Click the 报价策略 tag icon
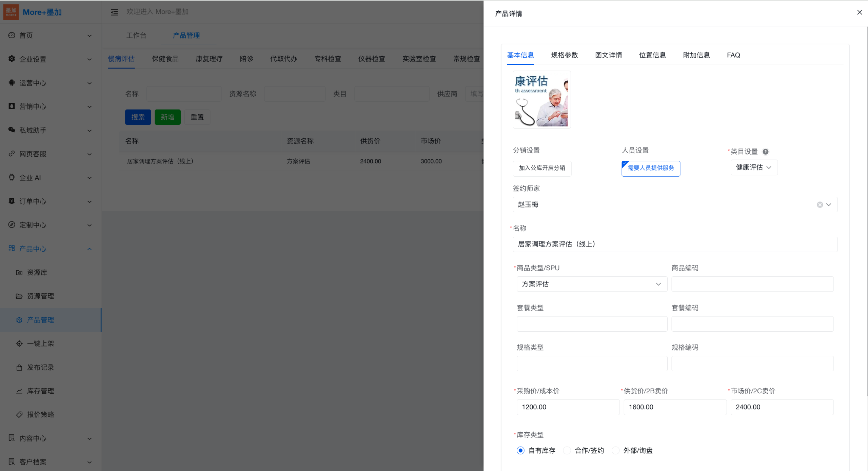This screenshot has width=868, height=471. [x=19, y=414]
